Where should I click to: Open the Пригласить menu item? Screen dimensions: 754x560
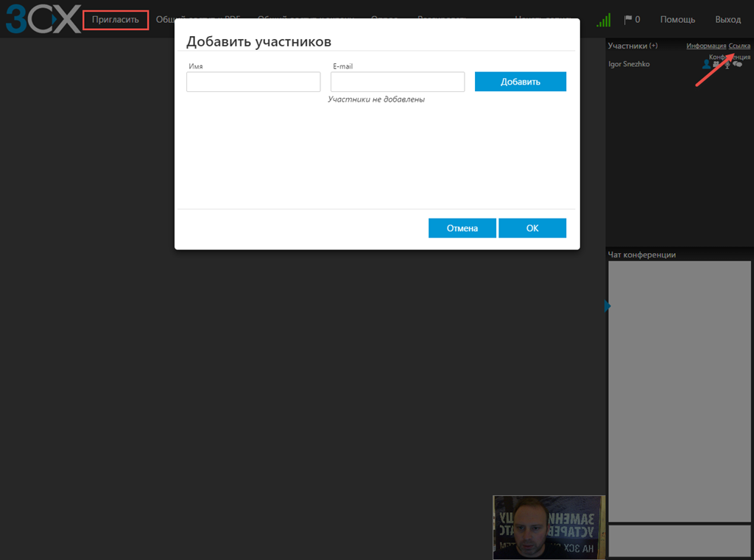[116, 20]
